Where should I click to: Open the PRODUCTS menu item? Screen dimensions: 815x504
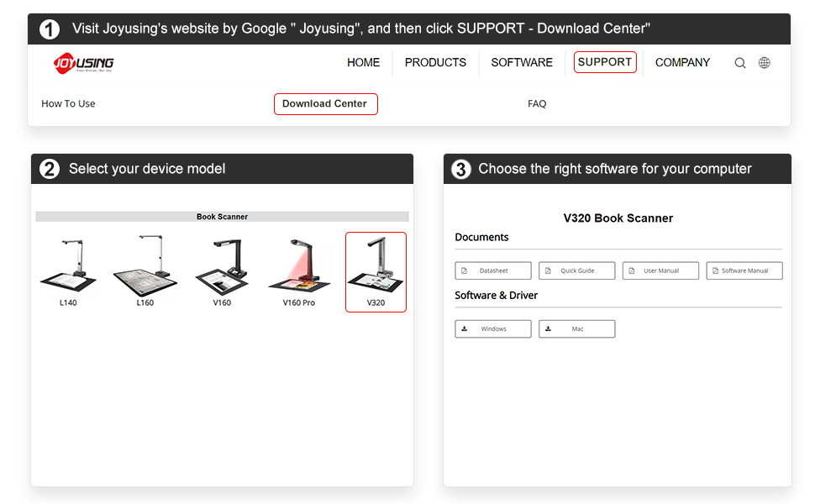(435, 63)
